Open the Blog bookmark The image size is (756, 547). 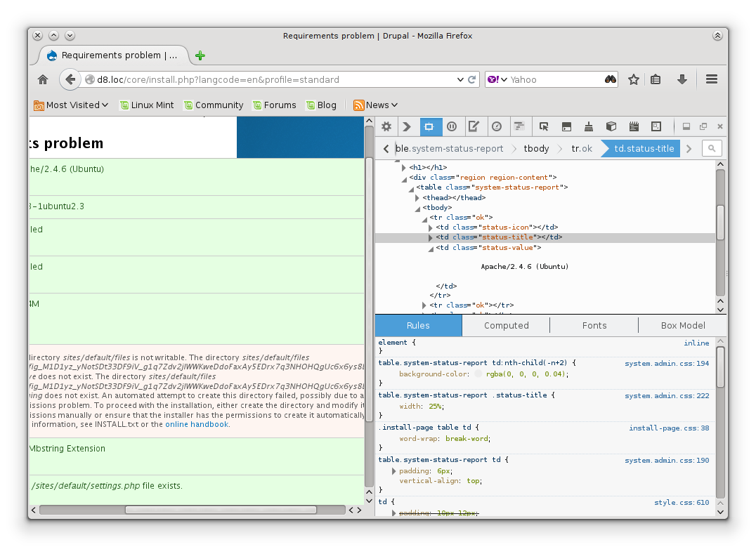click(321, 105)
